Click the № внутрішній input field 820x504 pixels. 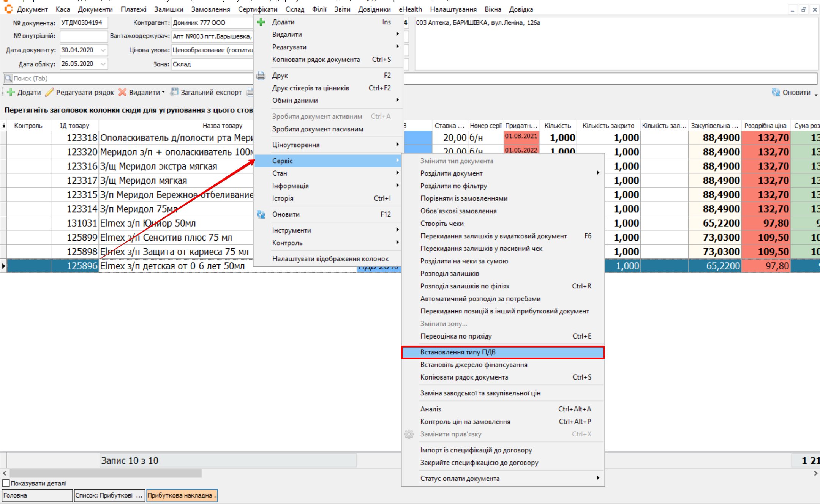click(x=84, y=36)
